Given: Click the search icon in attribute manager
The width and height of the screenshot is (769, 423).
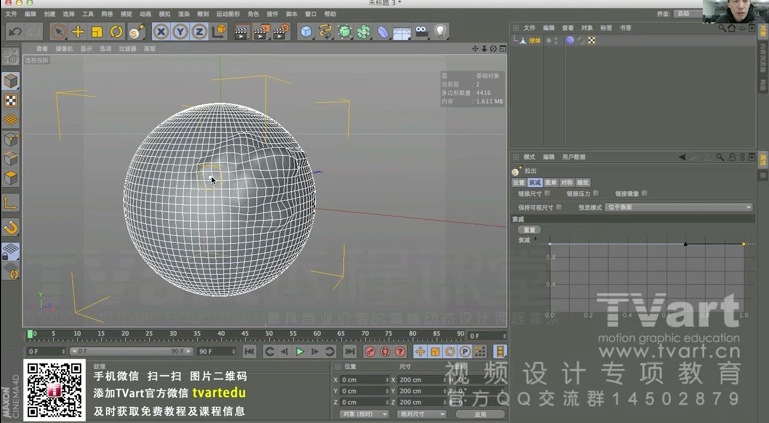Looking at the screenshot, I should tap(719, 157).
